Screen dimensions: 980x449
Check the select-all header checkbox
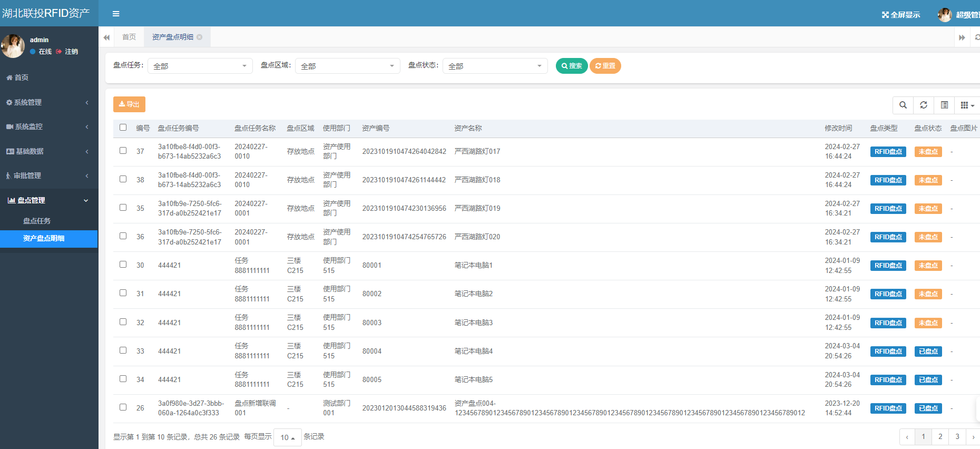(x=123, y=127)
